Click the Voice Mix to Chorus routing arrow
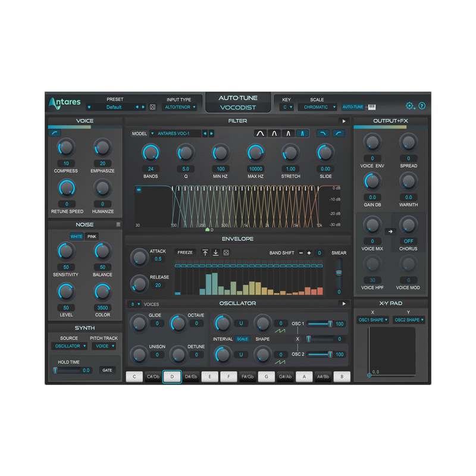The width and height of the screenshot is (476, 476). pos(390,231)
